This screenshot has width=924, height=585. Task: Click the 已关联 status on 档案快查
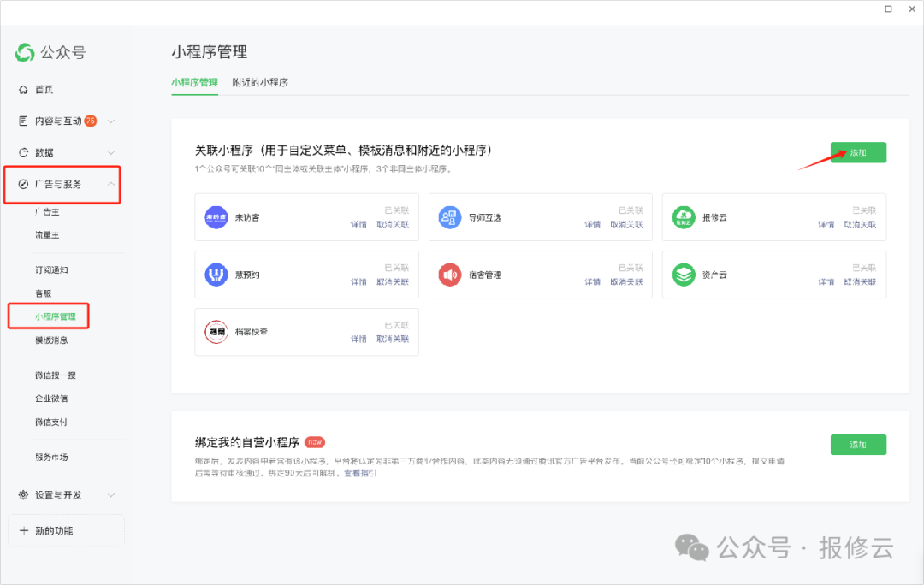click(397, 325)
